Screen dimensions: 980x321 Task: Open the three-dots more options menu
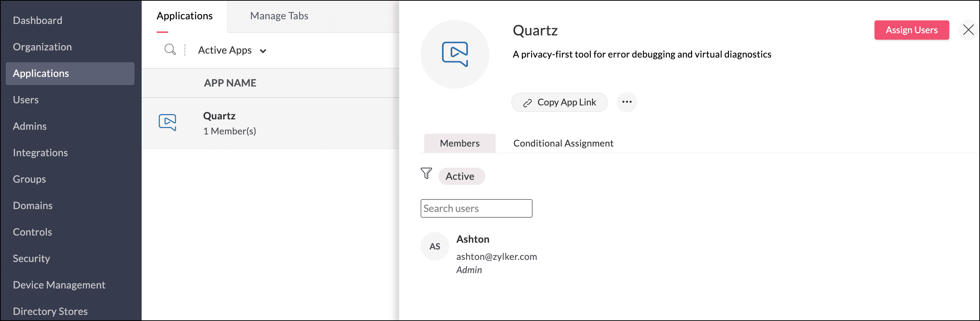627,102
